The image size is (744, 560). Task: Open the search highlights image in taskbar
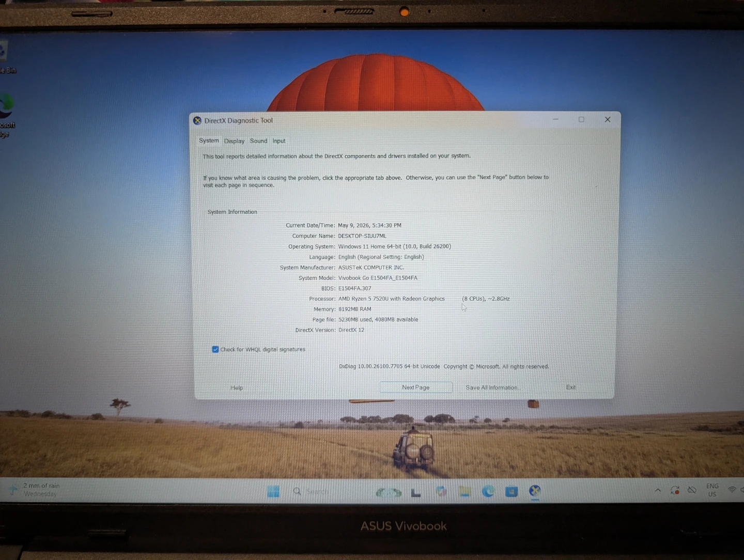[389, 492]
